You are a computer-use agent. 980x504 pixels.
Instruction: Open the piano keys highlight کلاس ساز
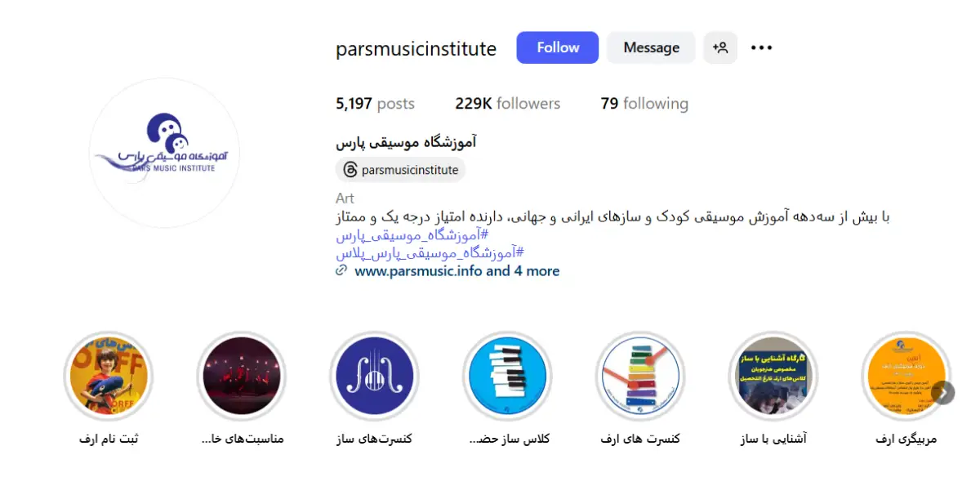pos(507,376)
